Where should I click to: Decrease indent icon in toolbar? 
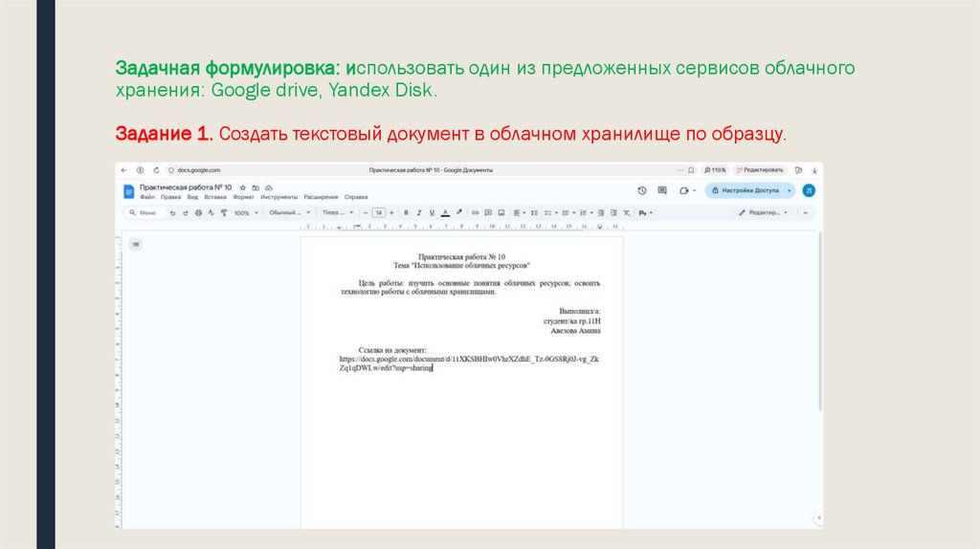coord(601,213)
